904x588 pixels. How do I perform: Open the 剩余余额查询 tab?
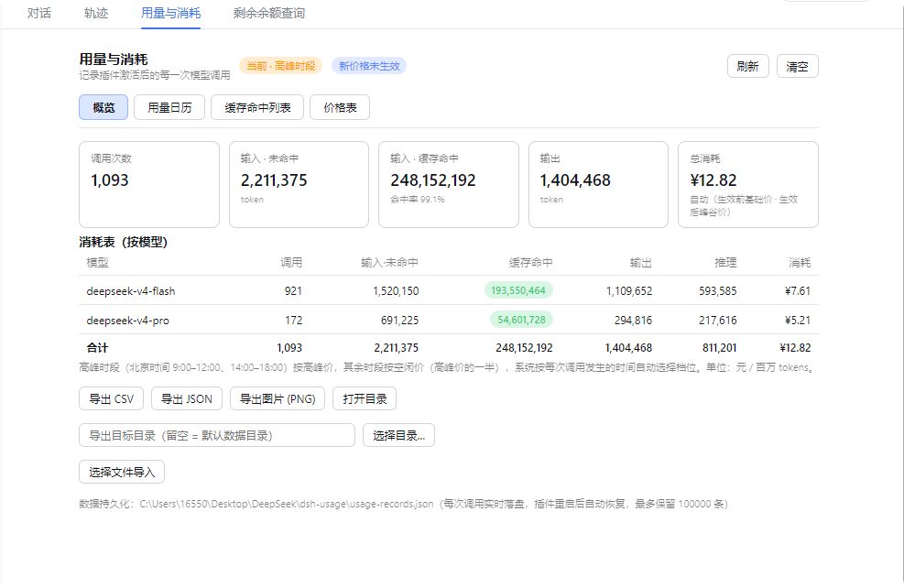[269, 13]
